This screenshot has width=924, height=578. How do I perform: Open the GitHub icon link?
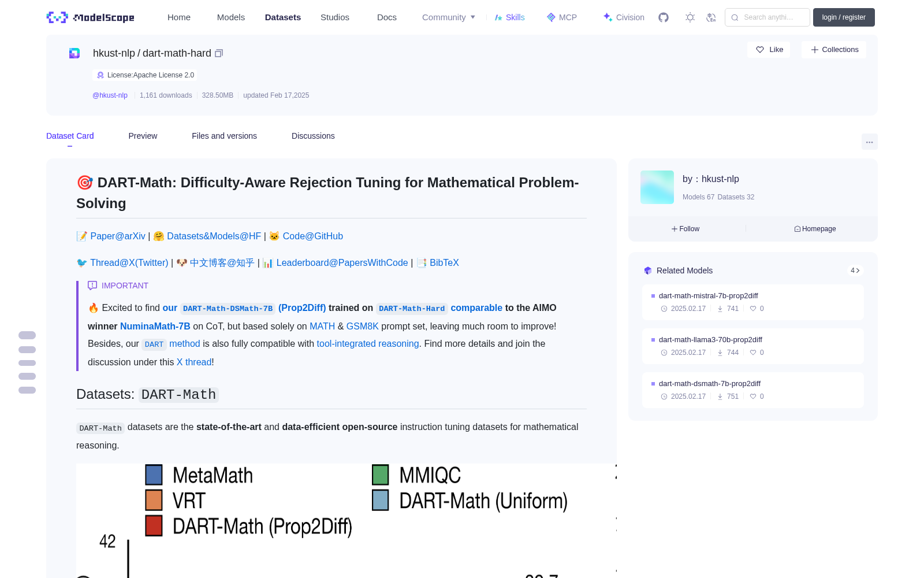tap(664, 17)
